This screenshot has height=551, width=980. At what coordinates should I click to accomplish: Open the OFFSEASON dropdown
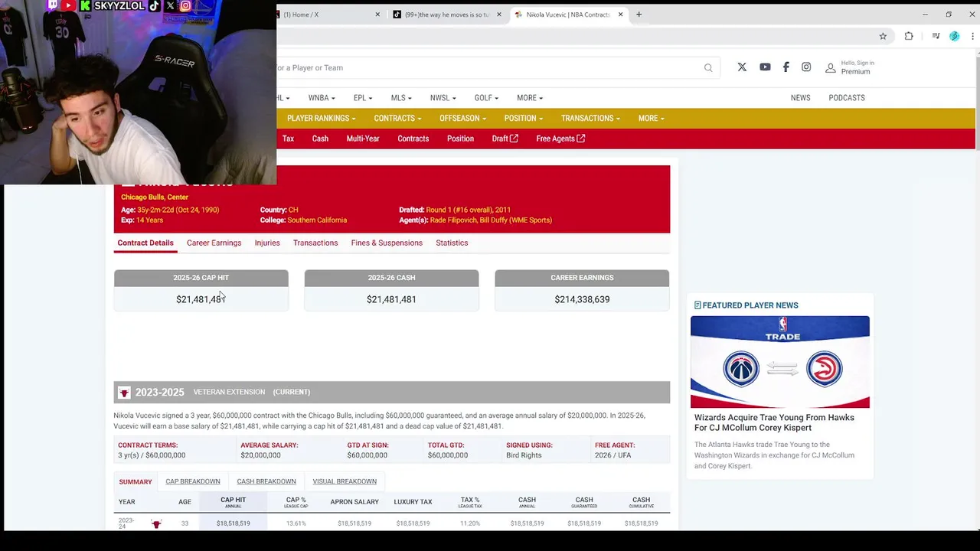click(x=463, y=119)
